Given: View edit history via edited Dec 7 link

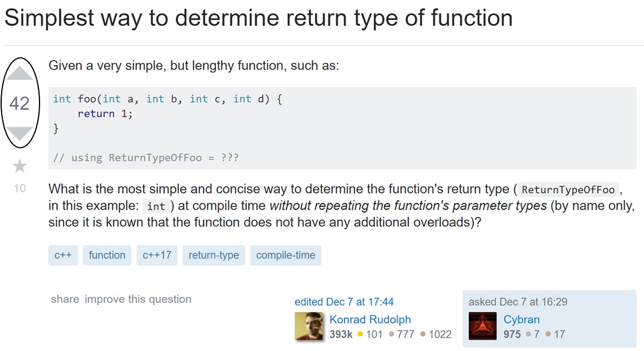Looking at the screenshot, I should 344,302.
